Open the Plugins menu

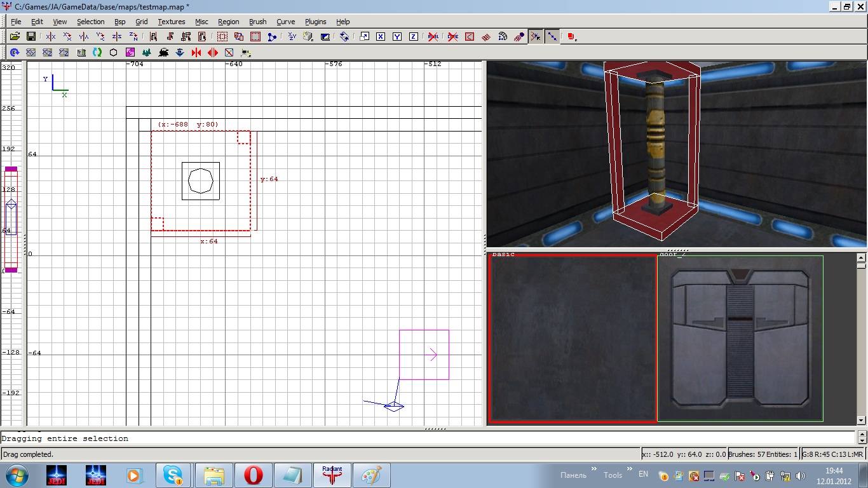coord(316,22)
